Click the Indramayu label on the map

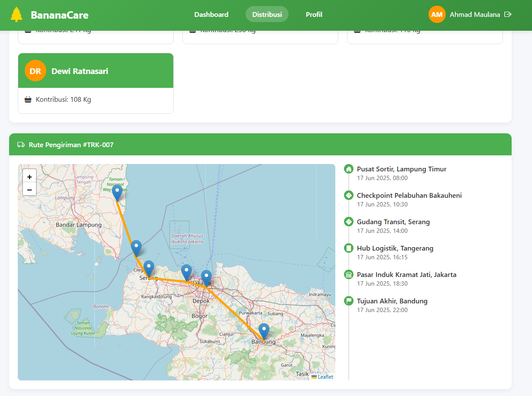(x=319, y=294)
